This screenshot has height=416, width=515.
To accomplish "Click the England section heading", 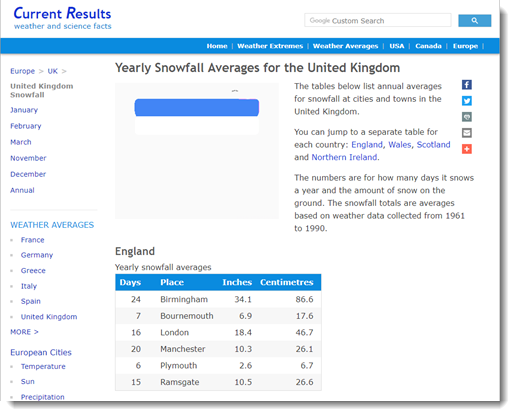I will (x=135, y=251).
